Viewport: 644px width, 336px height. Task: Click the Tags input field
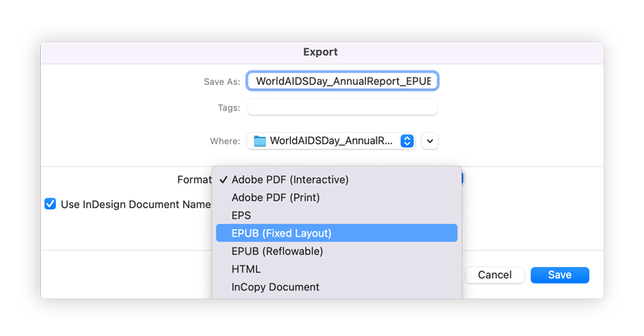(342, 108)
